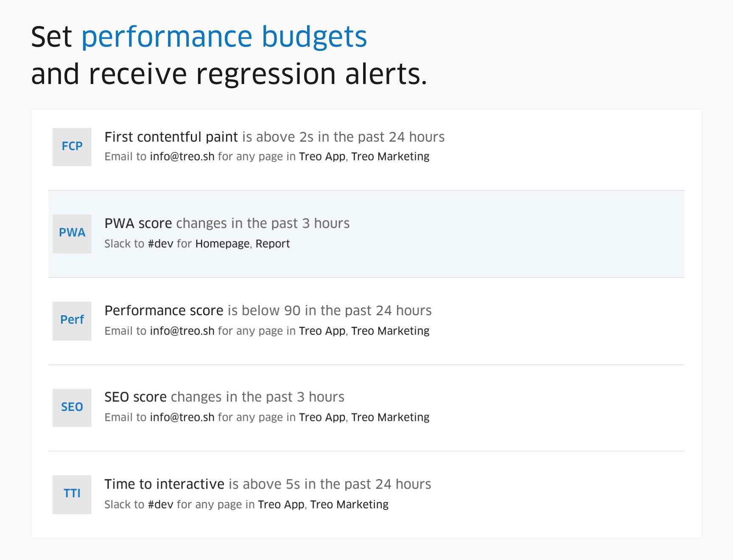The width and height of the screenshot is (733, 560).
Task: Click #dev in the Time to interactive alert
Action: [160, 504]
